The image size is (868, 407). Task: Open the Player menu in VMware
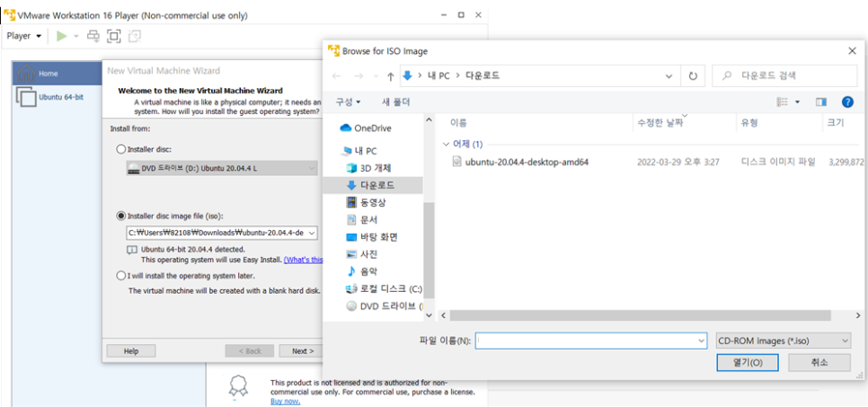(23, 36)
